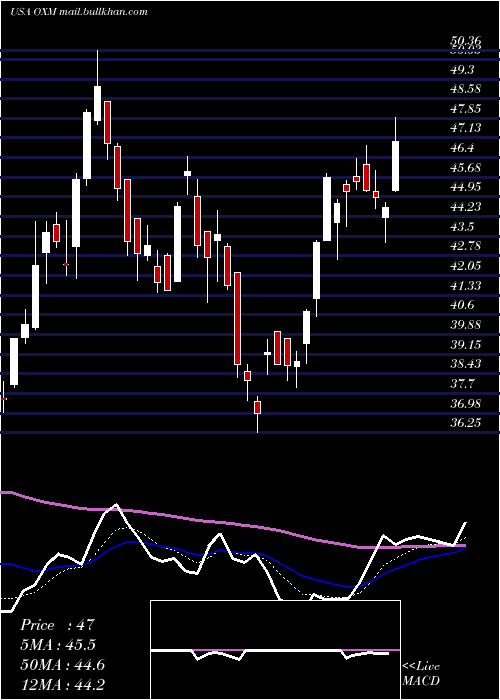Click the MACD inset chart box
500x700 pixels.
tap(275, 650)
